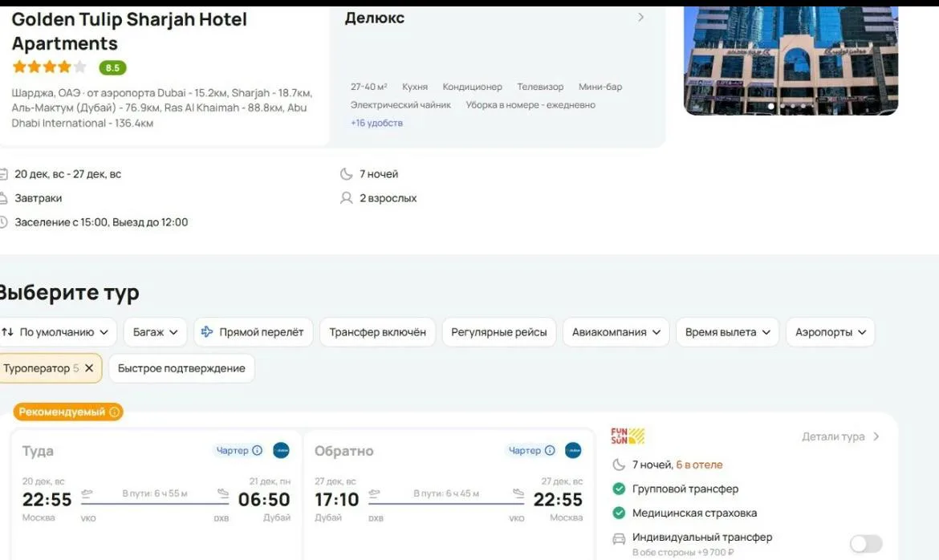Select the first photo carousel dot
This screenshot has height=560, width=939.
tap(771, 106)
